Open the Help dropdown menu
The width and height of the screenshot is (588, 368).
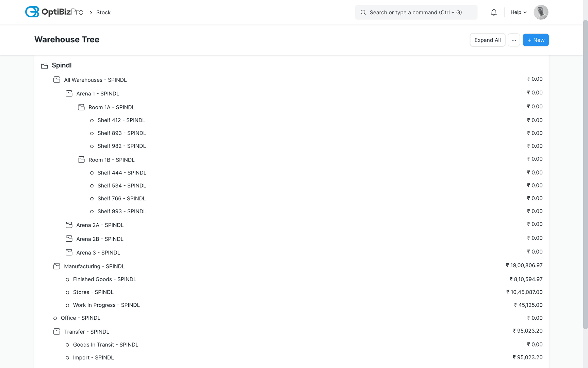(x=518, y=12)
